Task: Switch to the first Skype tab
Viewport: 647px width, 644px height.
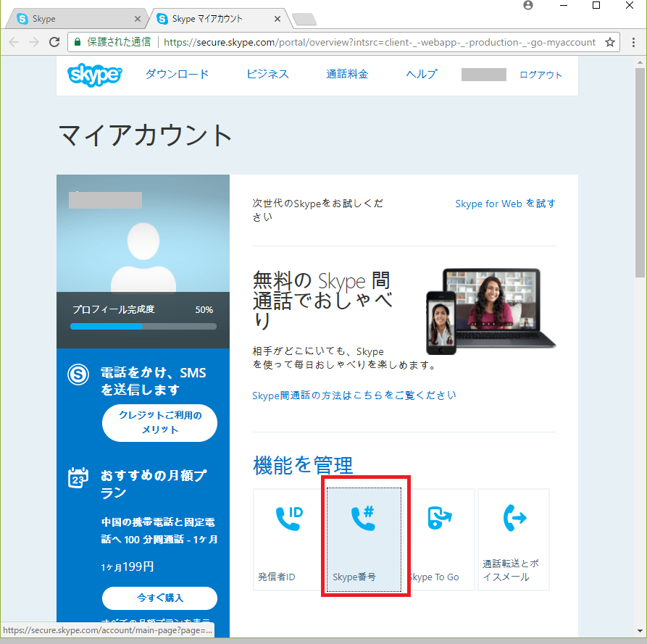Action: tap(76, 19)
